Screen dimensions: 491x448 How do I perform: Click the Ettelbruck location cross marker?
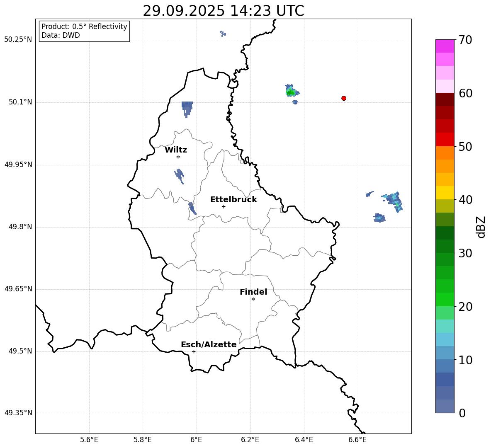point(224,206)
